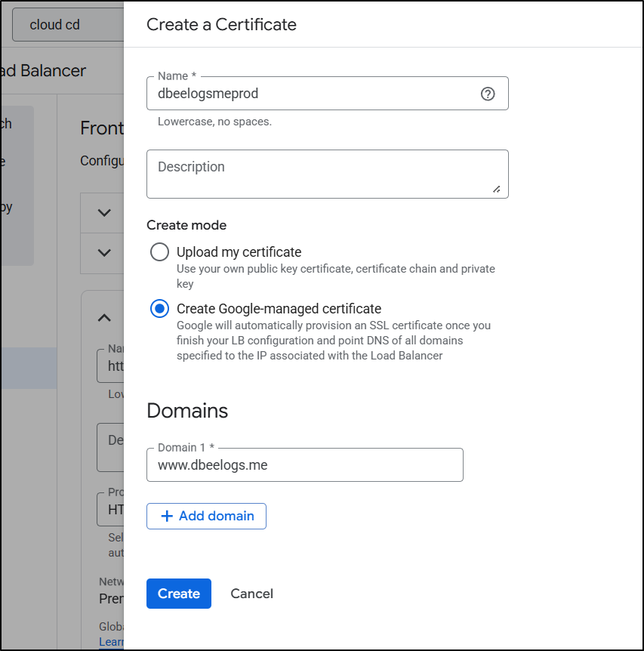Expand the second collapsed frontend section chevron

point(104,253)
